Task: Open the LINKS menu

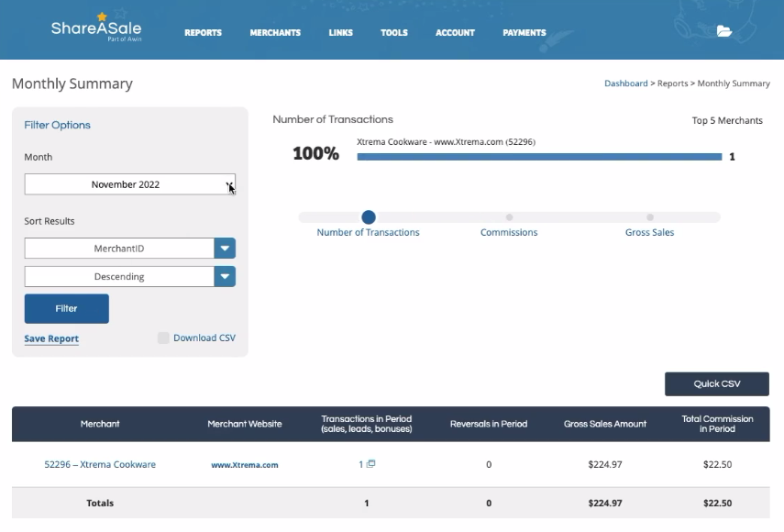Action: [340, 32]
